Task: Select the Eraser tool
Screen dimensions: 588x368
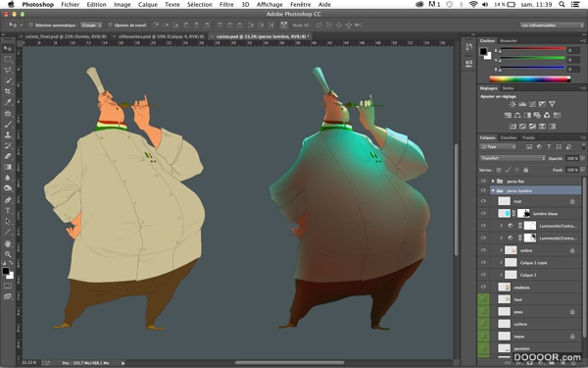Action: 8,156
